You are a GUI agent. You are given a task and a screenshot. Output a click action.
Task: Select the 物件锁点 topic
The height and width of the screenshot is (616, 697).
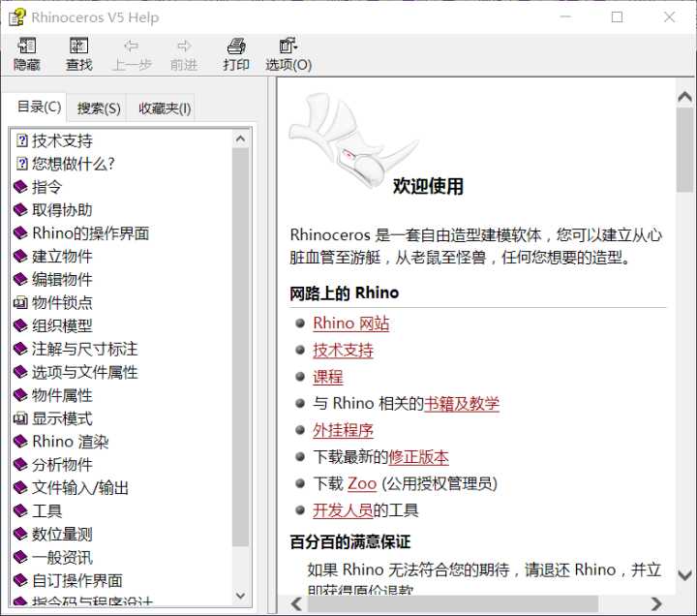click(62, 302)
